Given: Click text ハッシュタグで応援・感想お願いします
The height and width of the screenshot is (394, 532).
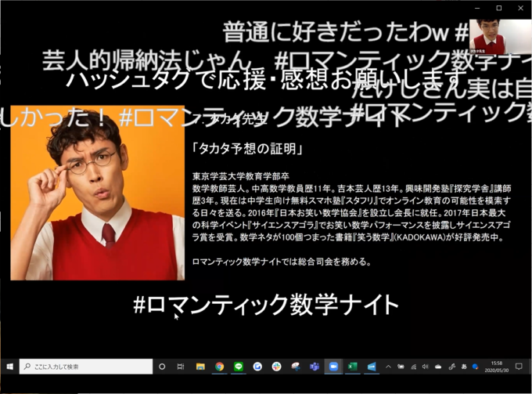Looking at the screenshot, I should [266, 79].
